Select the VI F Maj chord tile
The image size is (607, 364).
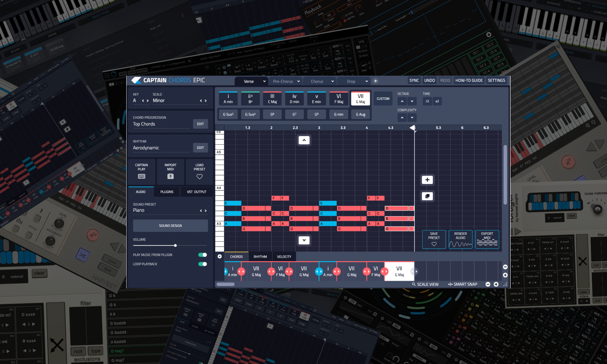338,99
